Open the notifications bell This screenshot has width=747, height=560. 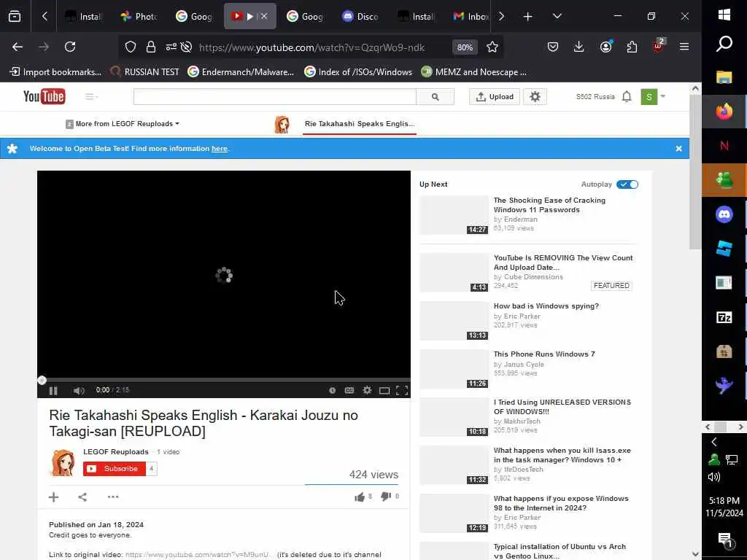627,97
